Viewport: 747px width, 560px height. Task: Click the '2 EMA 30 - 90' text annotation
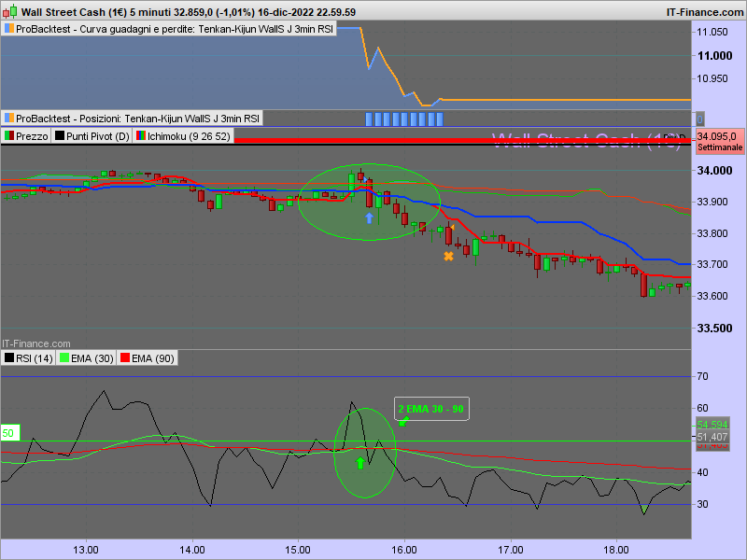pos(430,409)
